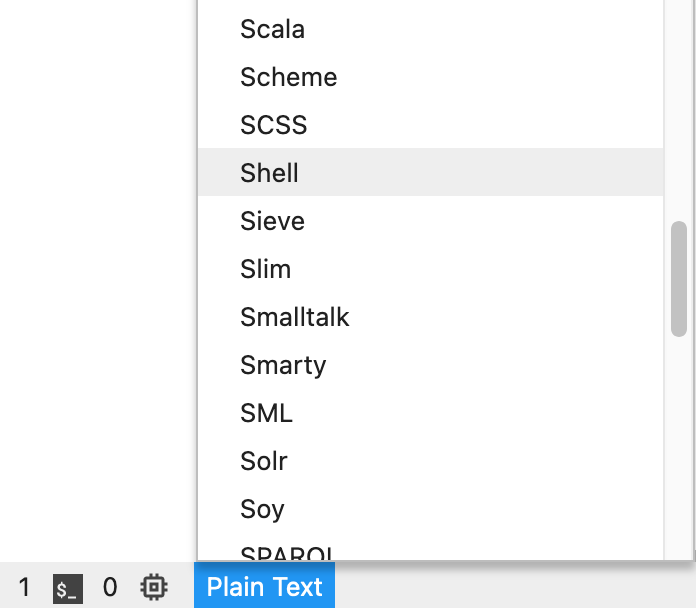The width and height of the screenshot is (696, 608).
Task: Click the language list scrollbar thumb
Action: pos(679,279)
